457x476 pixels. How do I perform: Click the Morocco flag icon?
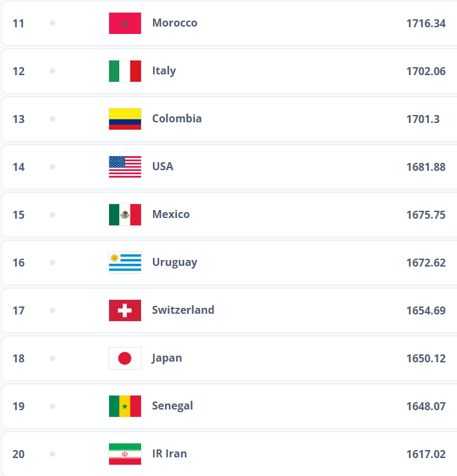click(x=125, y=23)
